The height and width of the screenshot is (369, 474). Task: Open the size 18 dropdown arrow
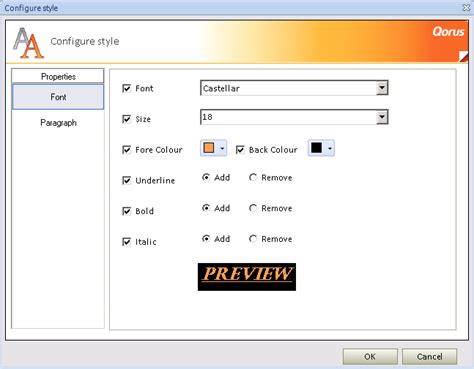pyautogui.click(x=382, y=117)
